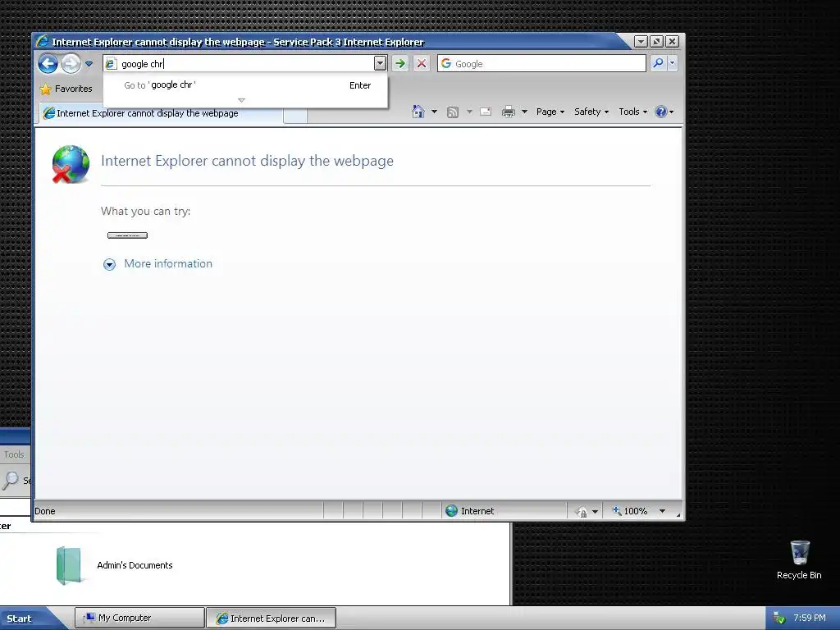Click the Google search box
The width and height of the screenshot is (840, 630).
pos(541,63)
